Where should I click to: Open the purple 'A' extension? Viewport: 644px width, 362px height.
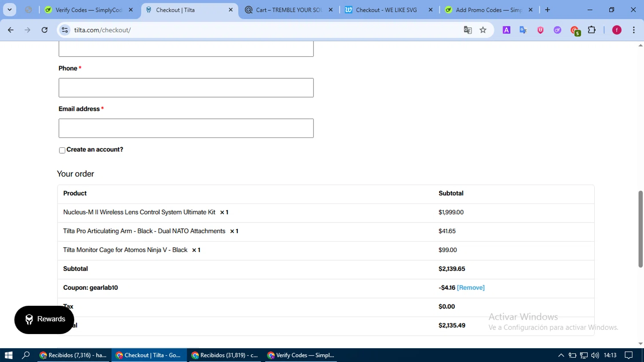pyautogui.click(x=507, y=30)
